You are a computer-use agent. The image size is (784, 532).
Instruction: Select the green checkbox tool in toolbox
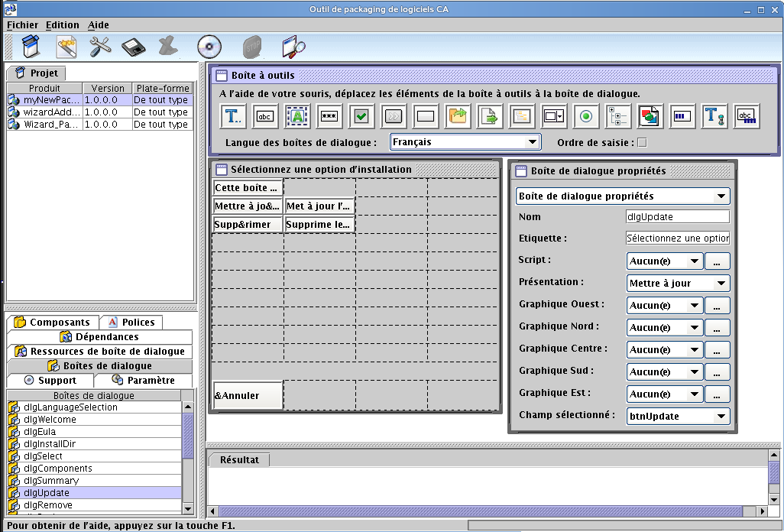[361, 116]
